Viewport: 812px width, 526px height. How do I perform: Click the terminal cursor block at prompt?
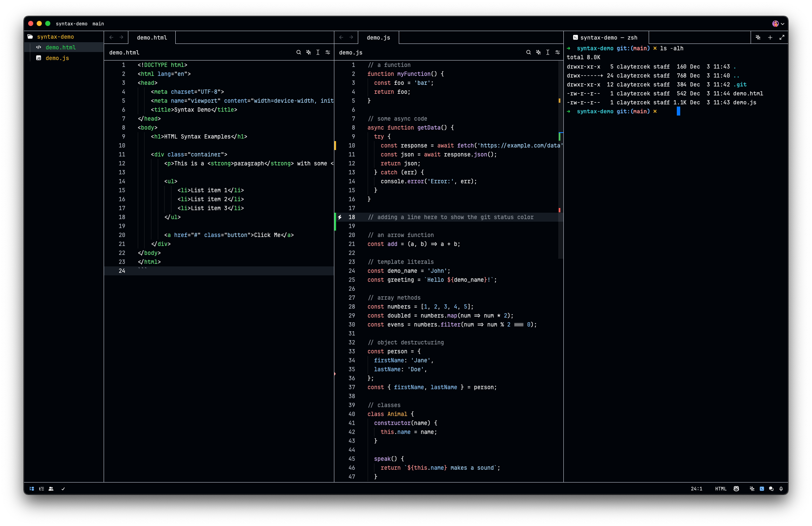(x=679, y=111)
